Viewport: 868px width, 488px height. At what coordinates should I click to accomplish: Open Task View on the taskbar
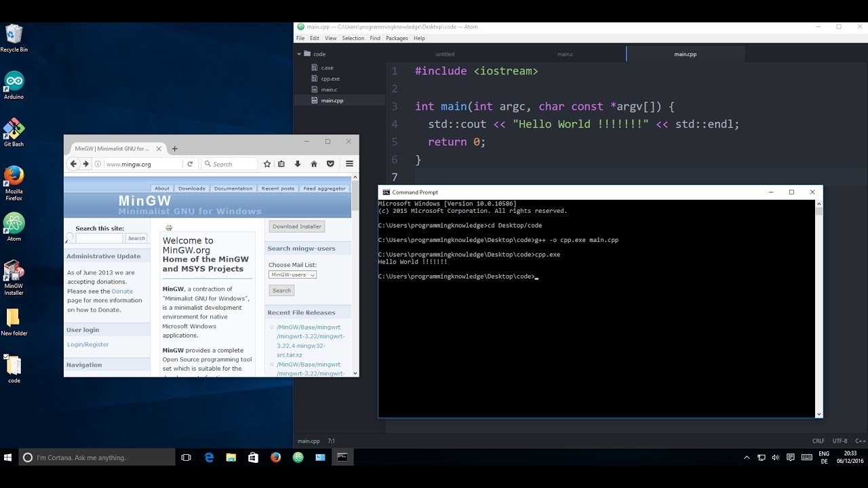click(x=186, y=457)
